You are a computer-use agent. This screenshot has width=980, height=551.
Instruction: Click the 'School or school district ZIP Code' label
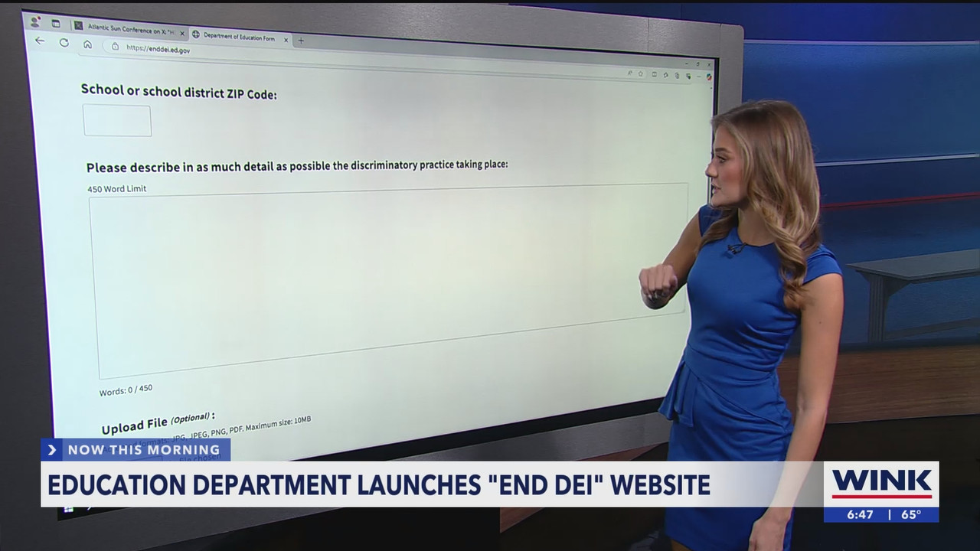[x=178, y=91]
